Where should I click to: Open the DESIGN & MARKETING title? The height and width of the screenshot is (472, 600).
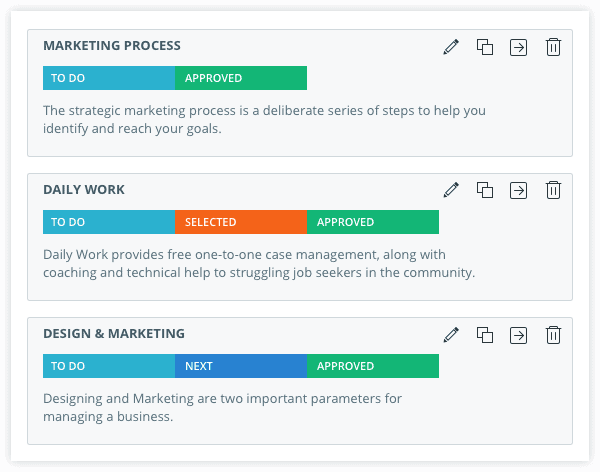point(114,333)
